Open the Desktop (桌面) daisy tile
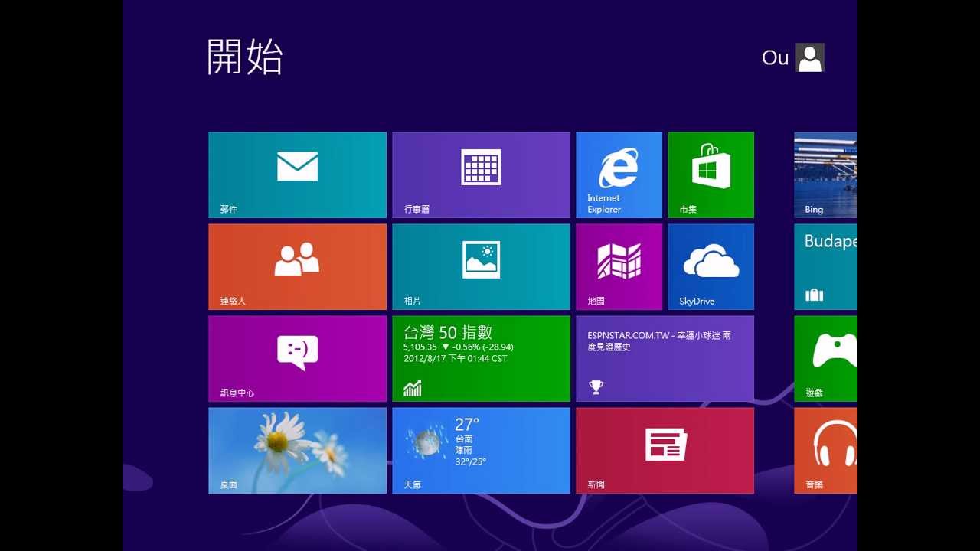 (x=297, y=450)
